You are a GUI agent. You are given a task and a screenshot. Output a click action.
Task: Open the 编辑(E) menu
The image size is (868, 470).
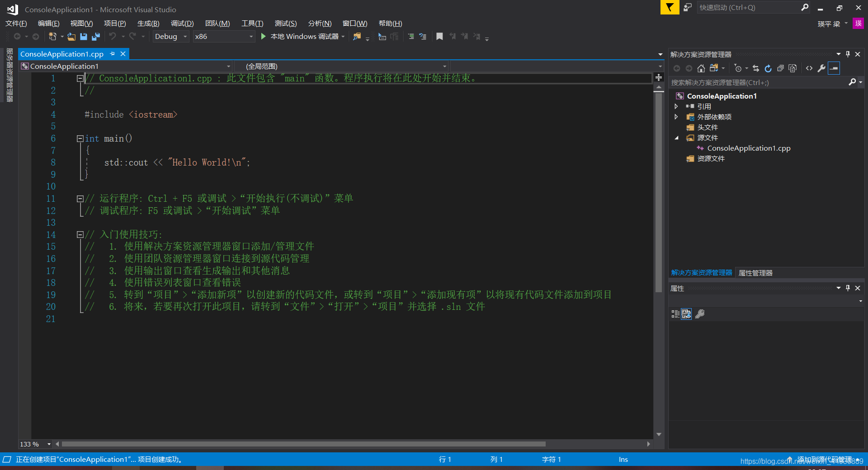tap(48, 24)
